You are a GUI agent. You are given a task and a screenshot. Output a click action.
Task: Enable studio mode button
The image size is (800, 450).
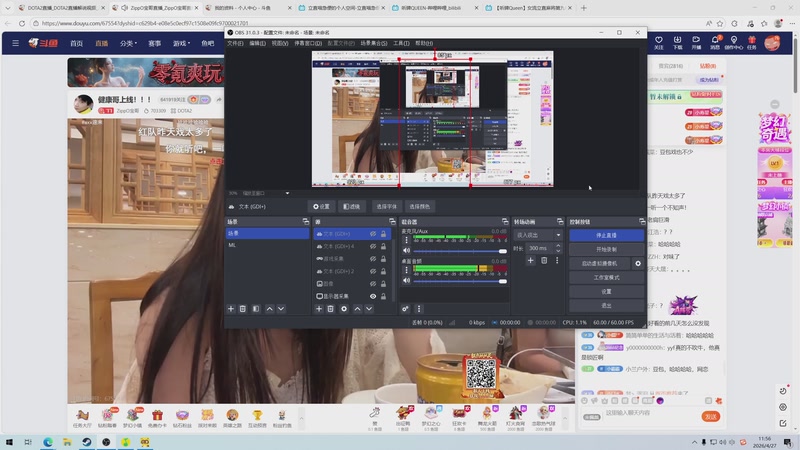click(x=606, y=278)
